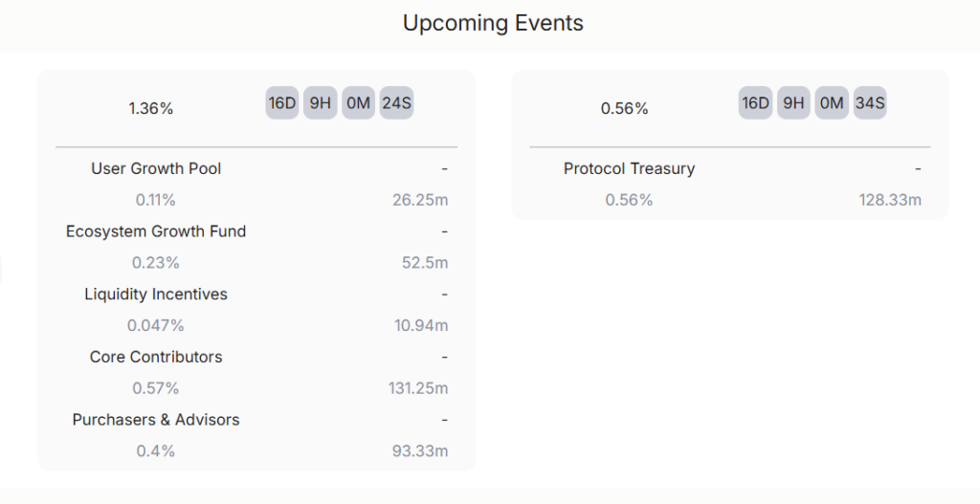Click the 128.33m Protocol Treasury amount
Image resolution: width=980 pixels, height=504 pixels.
[x=890, y=200]
